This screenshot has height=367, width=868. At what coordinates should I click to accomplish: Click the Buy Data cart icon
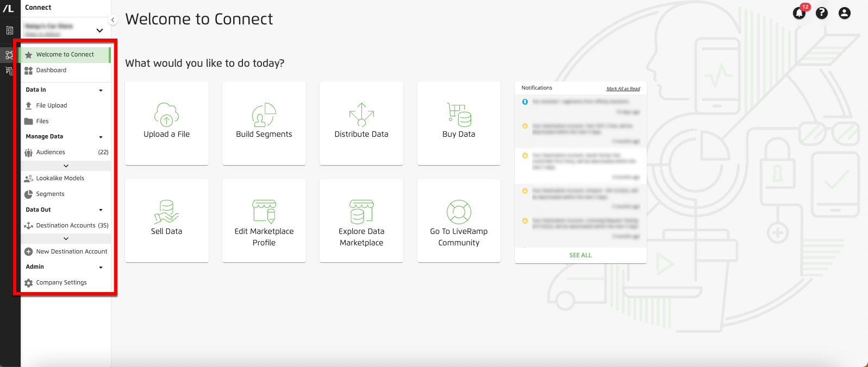[x=459, y=115]
